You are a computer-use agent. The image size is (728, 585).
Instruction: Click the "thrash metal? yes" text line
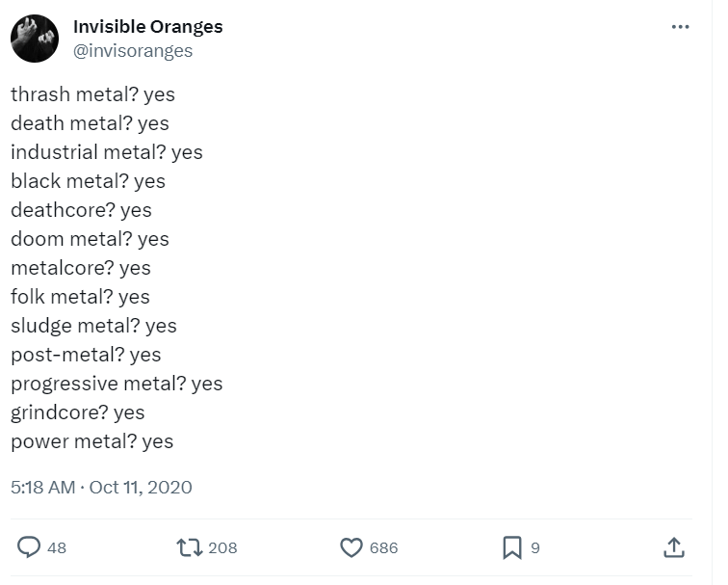click(x=92, y=94)
